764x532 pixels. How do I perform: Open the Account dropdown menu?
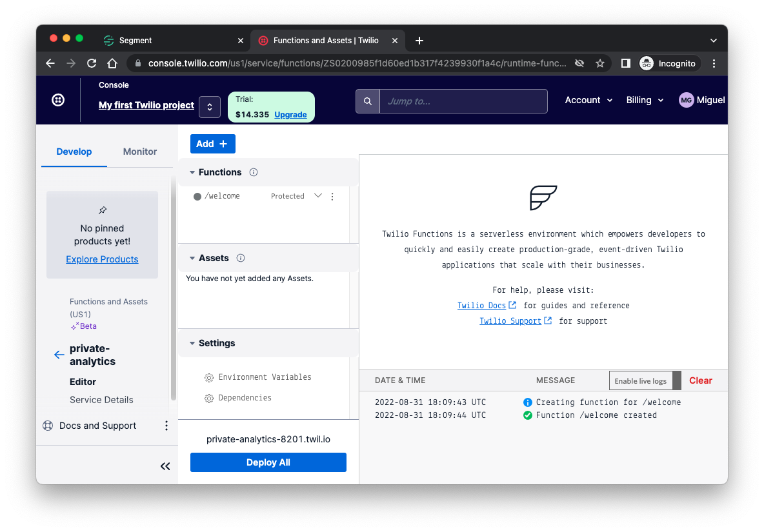click(x=588, y=100)
